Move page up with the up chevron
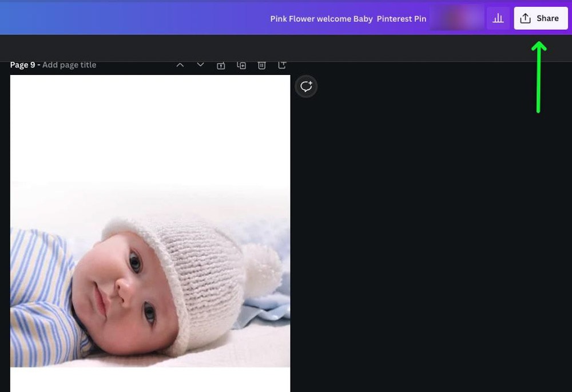 pos(180,65)
